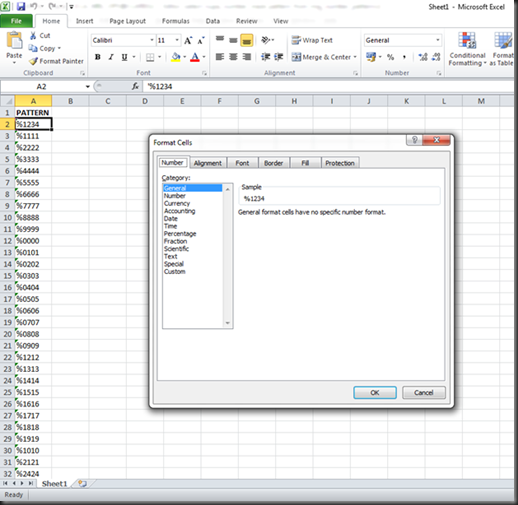Expand the Name Box dropdown arrow
Screen dimensions: 518x505
point(88,87)
